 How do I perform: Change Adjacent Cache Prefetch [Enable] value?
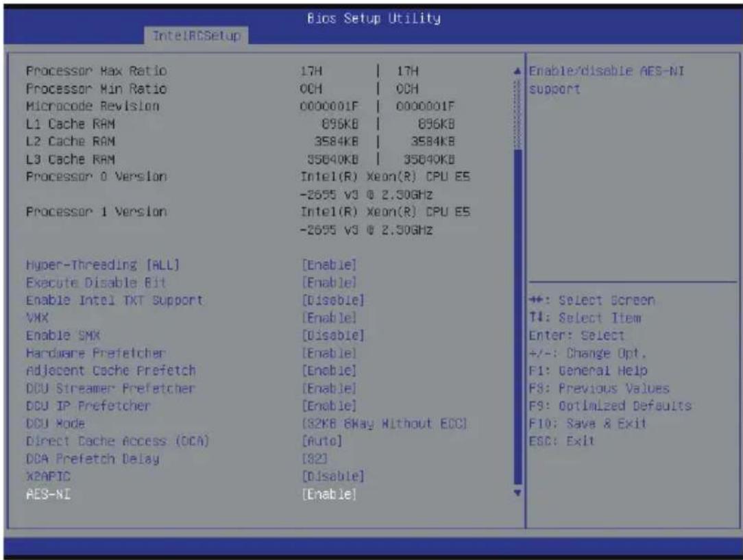click(329, 371)
